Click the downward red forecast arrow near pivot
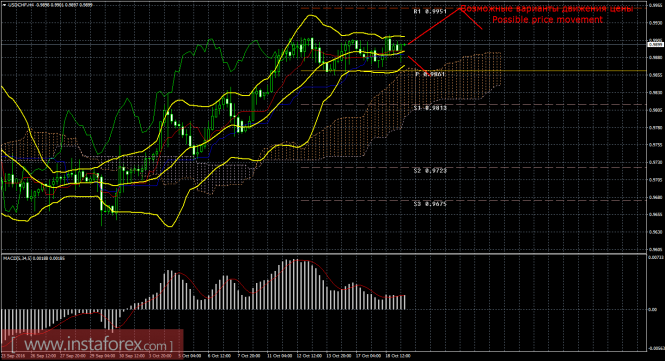This screenshot has width=665, height=361. tap(417, 64)
